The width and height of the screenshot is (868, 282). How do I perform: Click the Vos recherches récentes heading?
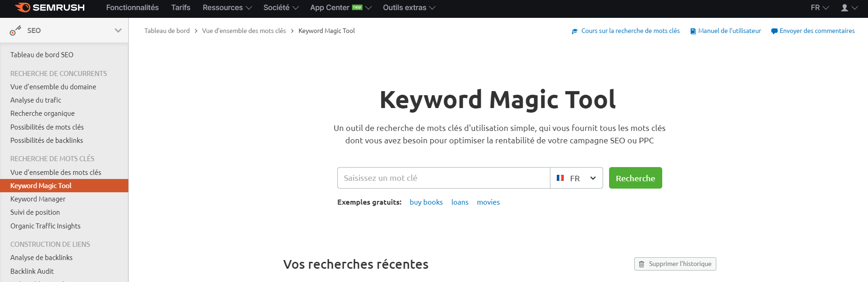[356, 264]
